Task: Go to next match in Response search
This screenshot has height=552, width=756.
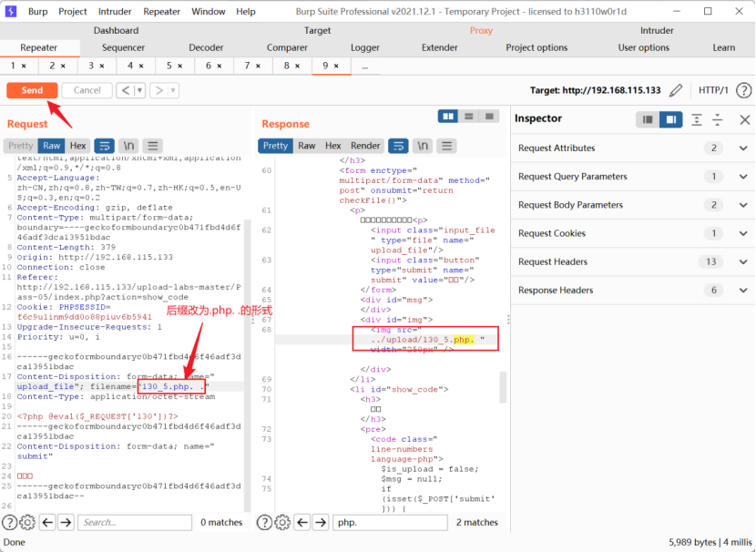Action: pos(321,522)
